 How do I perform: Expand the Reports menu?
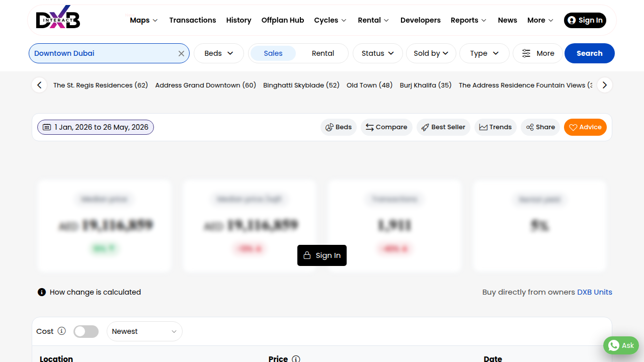click(x=468, y=20)
